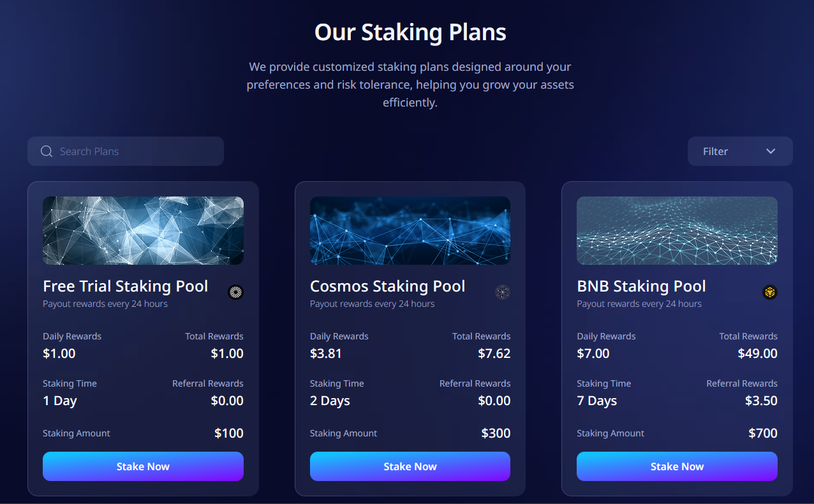Click the chevron on the Filter control
This screenshot has height=504, width=814.
tap(770, 151)
